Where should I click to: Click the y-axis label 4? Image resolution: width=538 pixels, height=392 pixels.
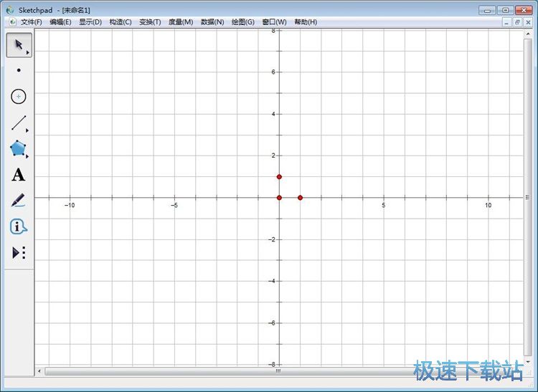(x=273, y=114)
